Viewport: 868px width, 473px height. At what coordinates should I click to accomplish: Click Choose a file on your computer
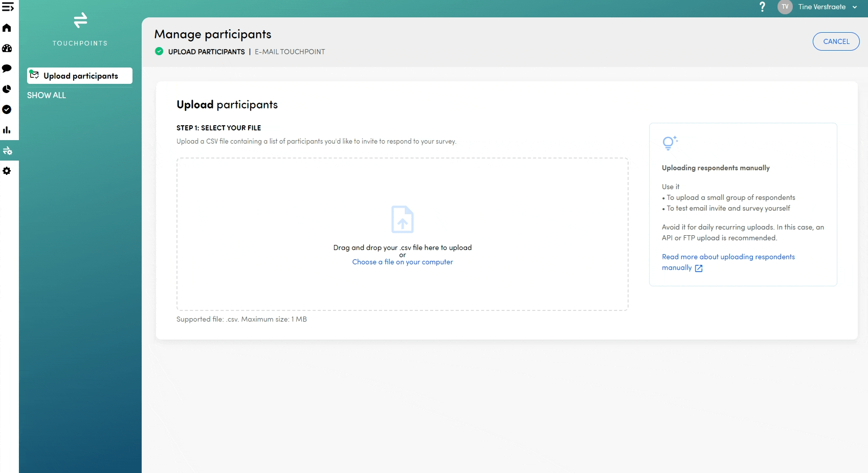tap(402, 262)
